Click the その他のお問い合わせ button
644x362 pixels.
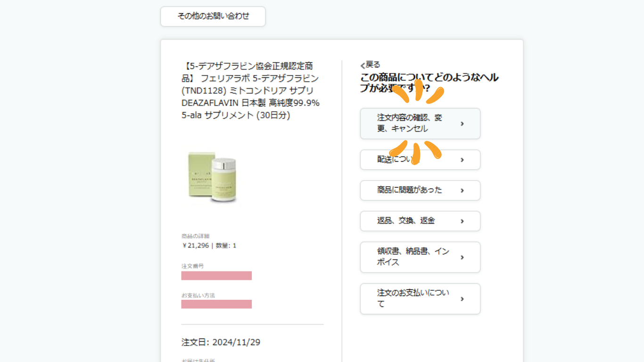[213, 16]
